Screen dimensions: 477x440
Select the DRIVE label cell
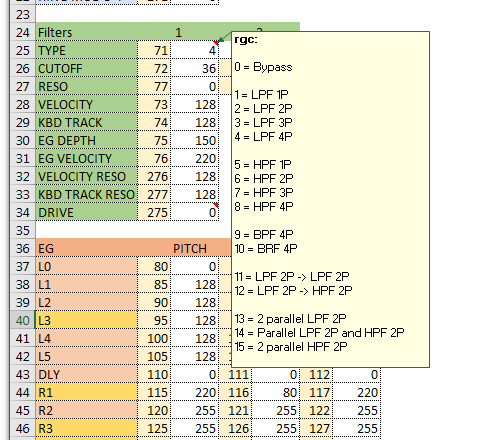point(86,213)
